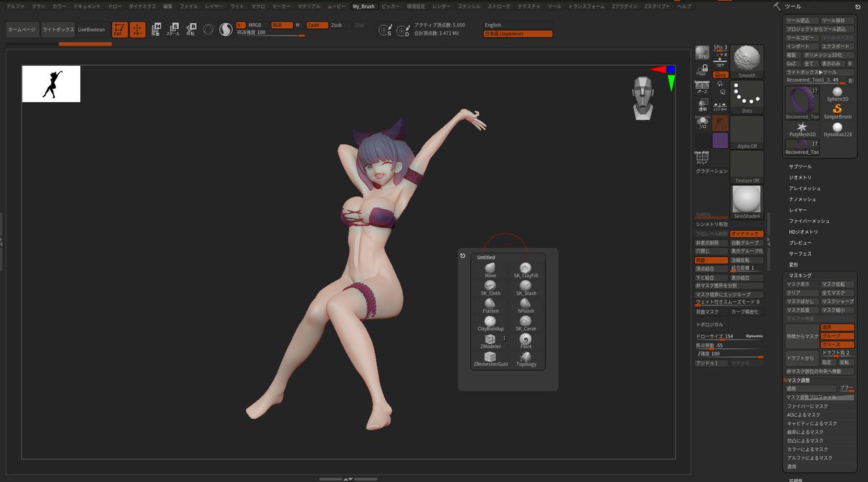868x482 pixels.
Task: Open the SkinShade4 material picker
Action: [747, 202]
